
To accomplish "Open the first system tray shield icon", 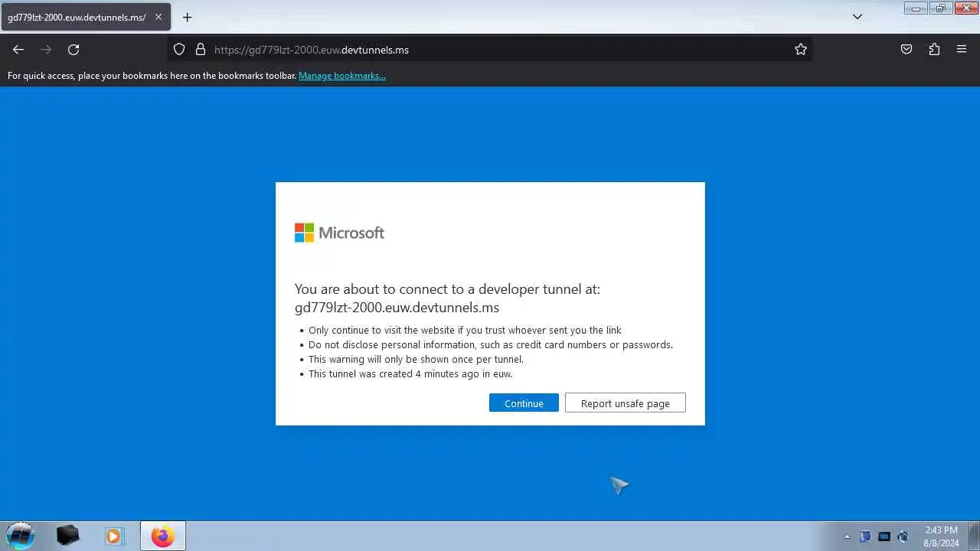I will point(865,536).
